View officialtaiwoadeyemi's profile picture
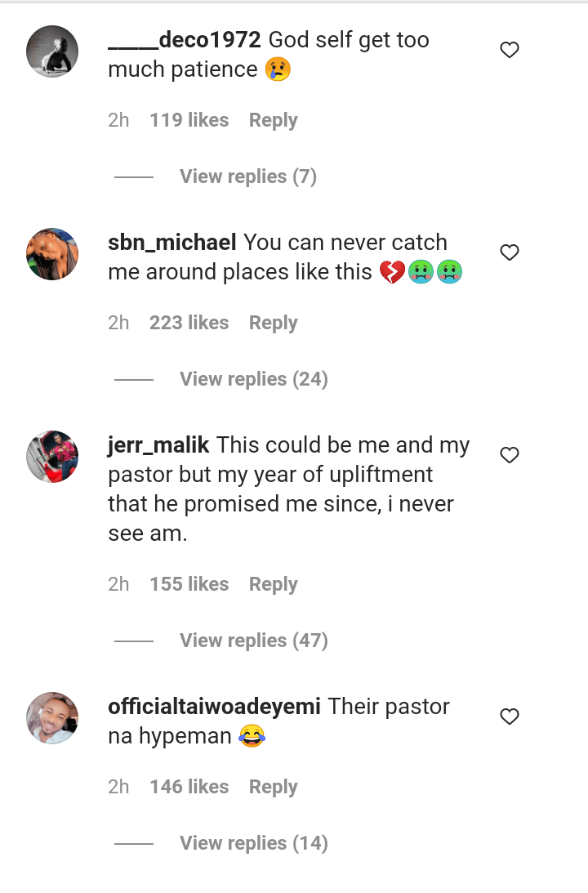The height and width of the screenshot is (893, 588). [52, 718]
